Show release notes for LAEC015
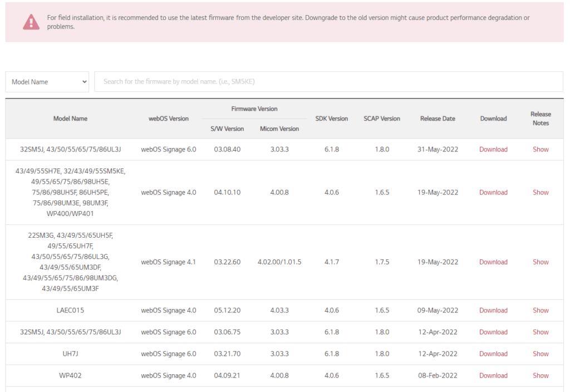This screenshot has width=570, height=392. tap(540, 311)
